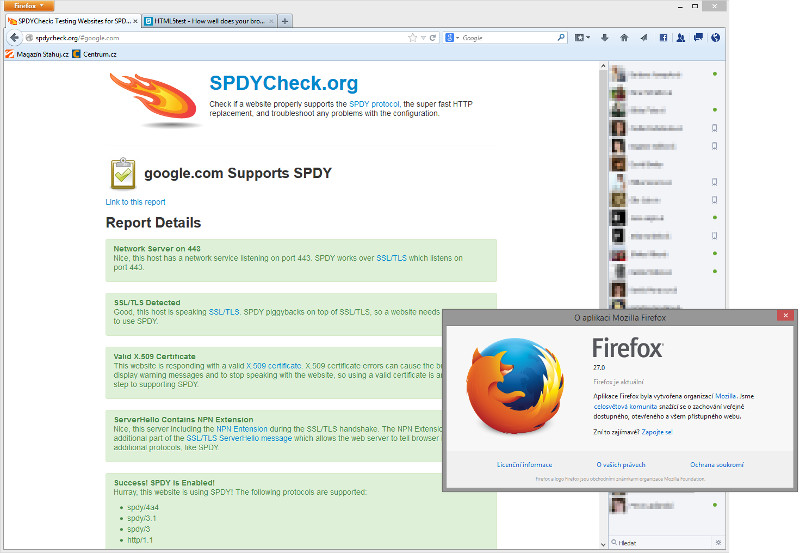This screenshot has width=800, height=553.
Task: Open the chat sidebar gear settings
Action: (x=718, y=543)
